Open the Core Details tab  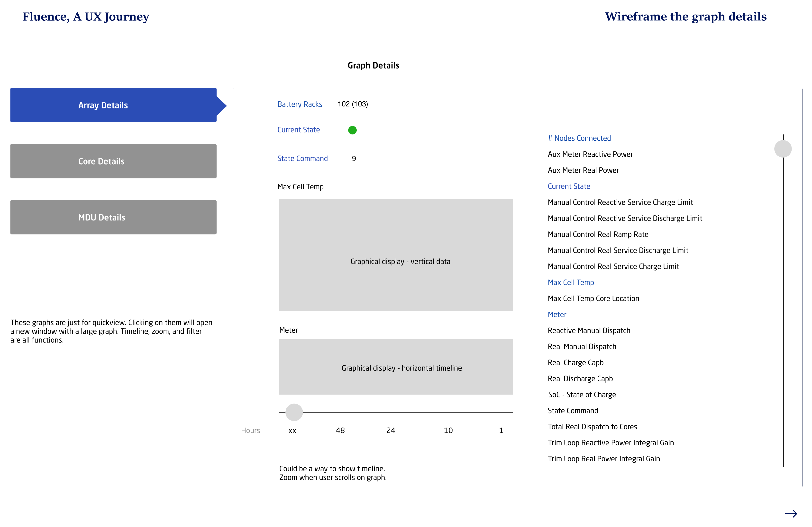113,161
